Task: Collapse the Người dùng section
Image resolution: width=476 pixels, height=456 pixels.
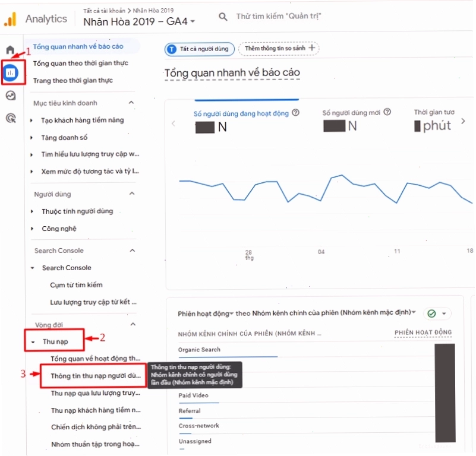Action: 132,194
